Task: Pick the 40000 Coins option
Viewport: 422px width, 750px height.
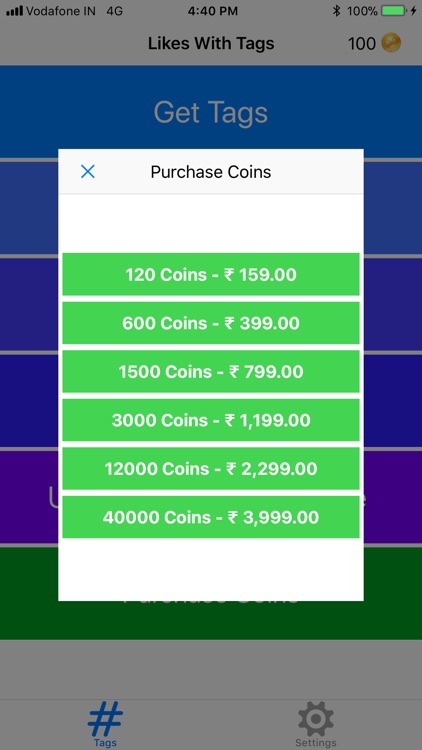Action: point(211,517)
